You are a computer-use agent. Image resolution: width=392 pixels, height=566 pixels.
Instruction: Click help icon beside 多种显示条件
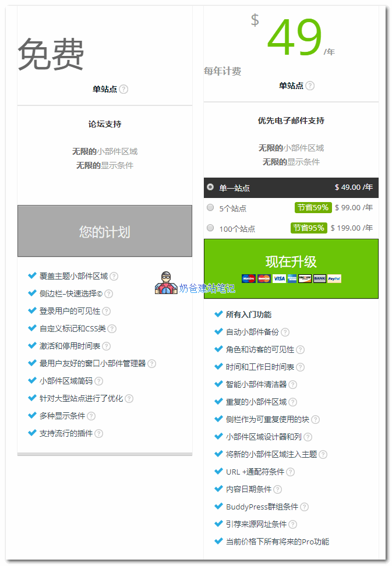pyautogui.click(x=91, y=416)
